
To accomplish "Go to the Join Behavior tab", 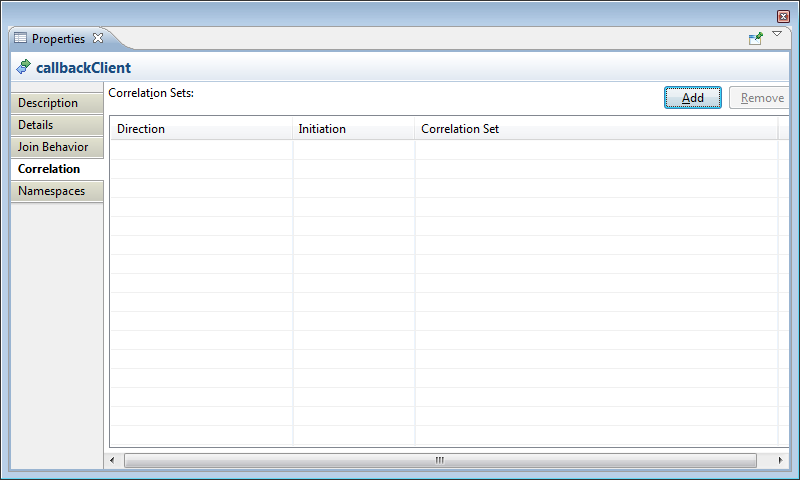I will (x=53, y=147).
